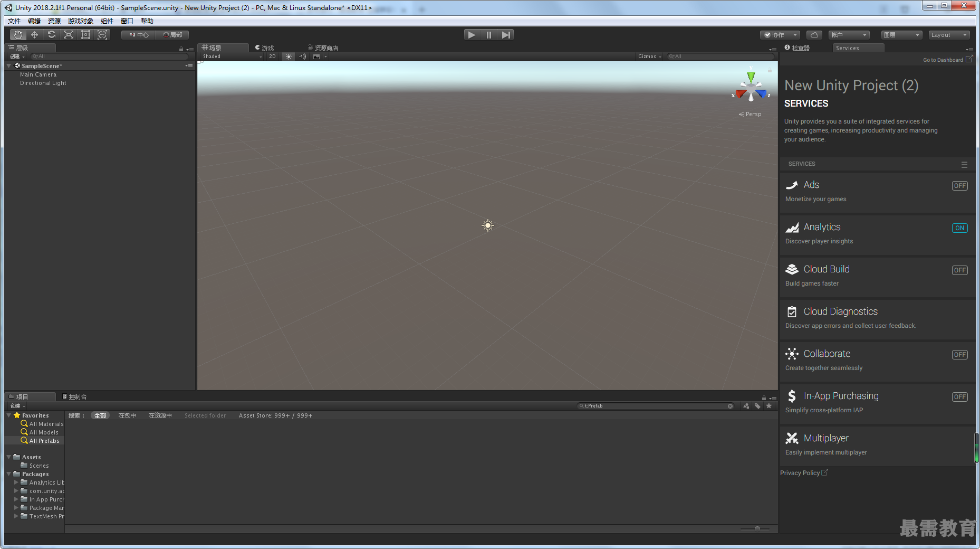Open the services list hamburger menu
This screenshot has height=549, width=980.
(964, 165)
